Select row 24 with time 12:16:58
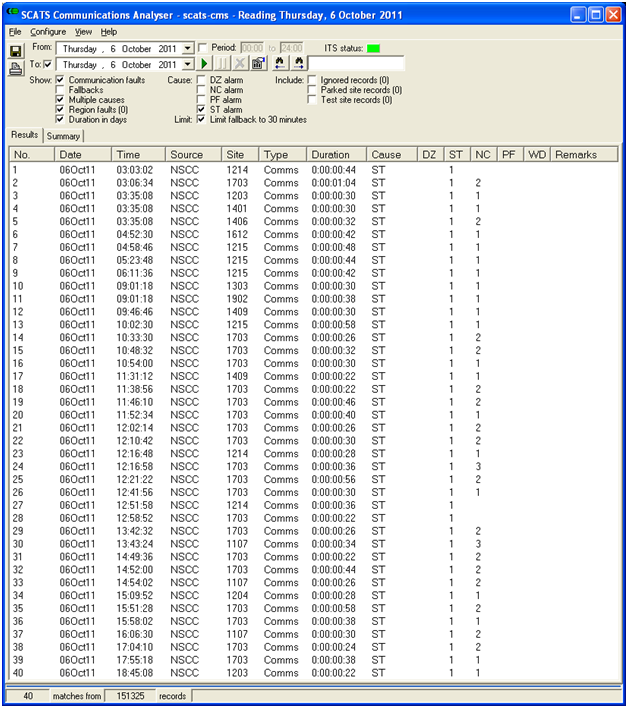The width and height of the screenshot is (628, 708). (314, 466)
